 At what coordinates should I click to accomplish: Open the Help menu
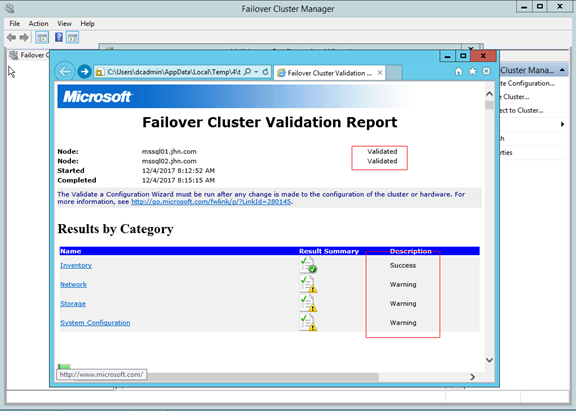[x=87, y=24]
